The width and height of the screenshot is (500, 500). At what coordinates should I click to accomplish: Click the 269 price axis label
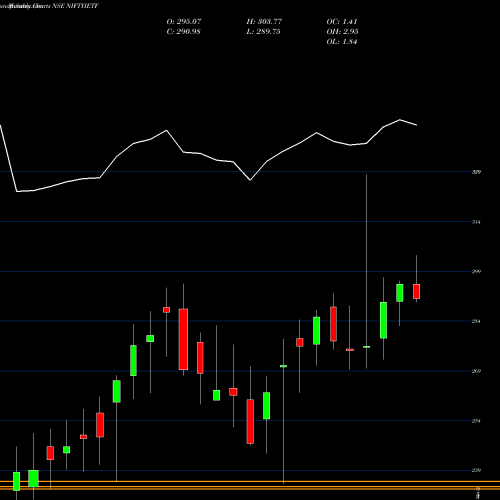click(476, 371)
